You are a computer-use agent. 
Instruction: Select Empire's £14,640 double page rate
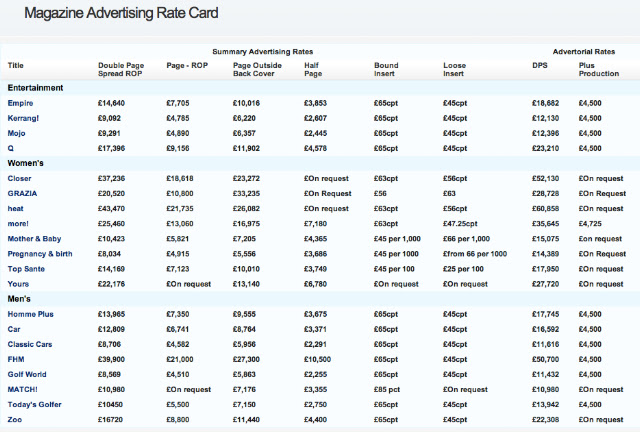click(111, 103)
